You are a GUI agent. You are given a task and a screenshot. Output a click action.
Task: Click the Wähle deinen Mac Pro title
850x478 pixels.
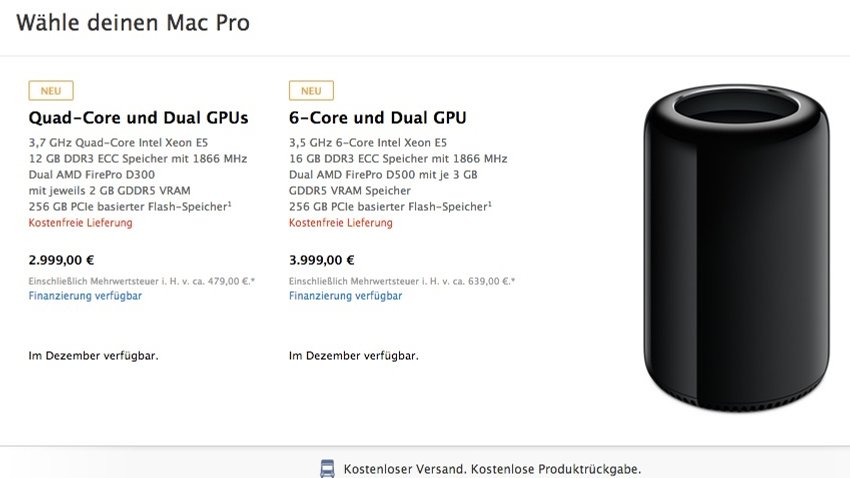[133, 23]
